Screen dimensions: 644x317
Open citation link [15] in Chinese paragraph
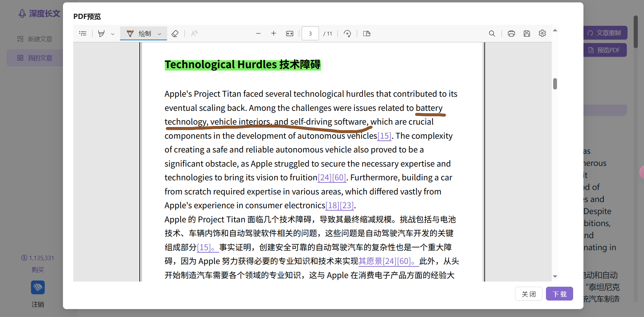[x=208, y=247]
